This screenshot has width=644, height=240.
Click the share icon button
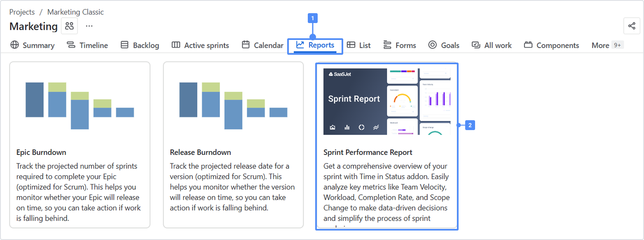pos(631,26)
